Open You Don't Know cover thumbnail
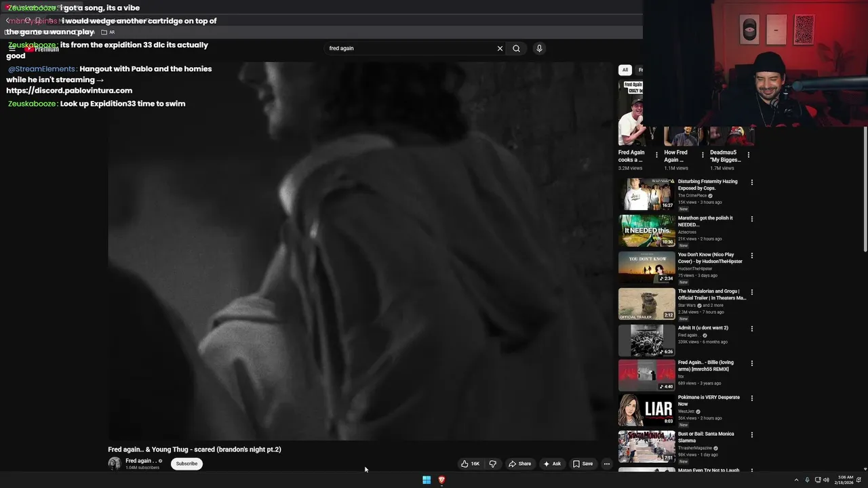 point(647,268)
